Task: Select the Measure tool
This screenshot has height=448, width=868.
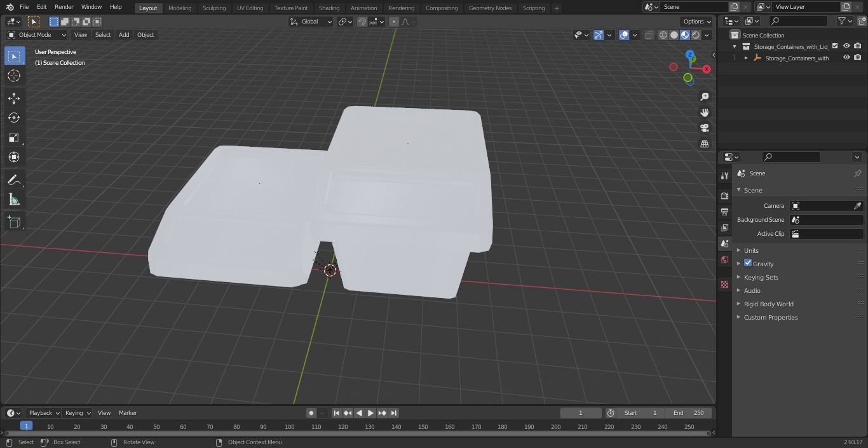Action: click(x=14, y=200)
